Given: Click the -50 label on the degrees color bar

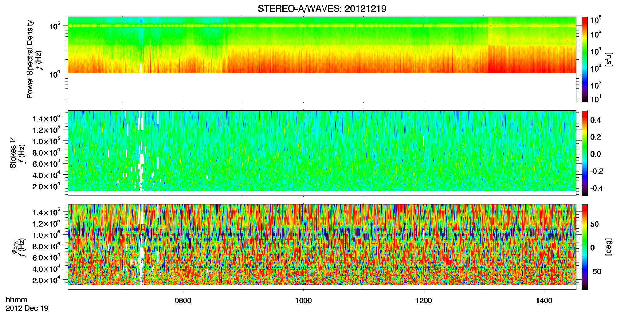Looking at the screenshot, I should pos(595,271).
